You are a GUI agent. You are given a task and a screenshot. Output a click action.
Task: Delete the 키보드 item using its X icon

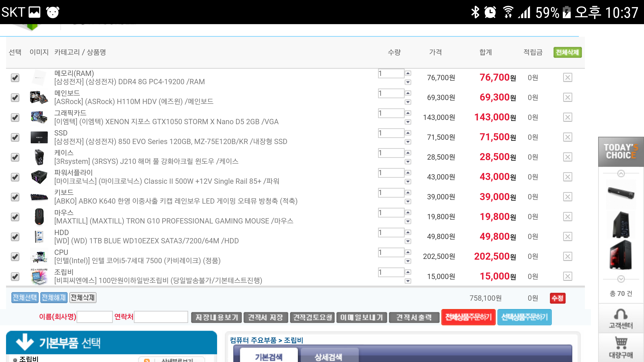tap(568, 197)
